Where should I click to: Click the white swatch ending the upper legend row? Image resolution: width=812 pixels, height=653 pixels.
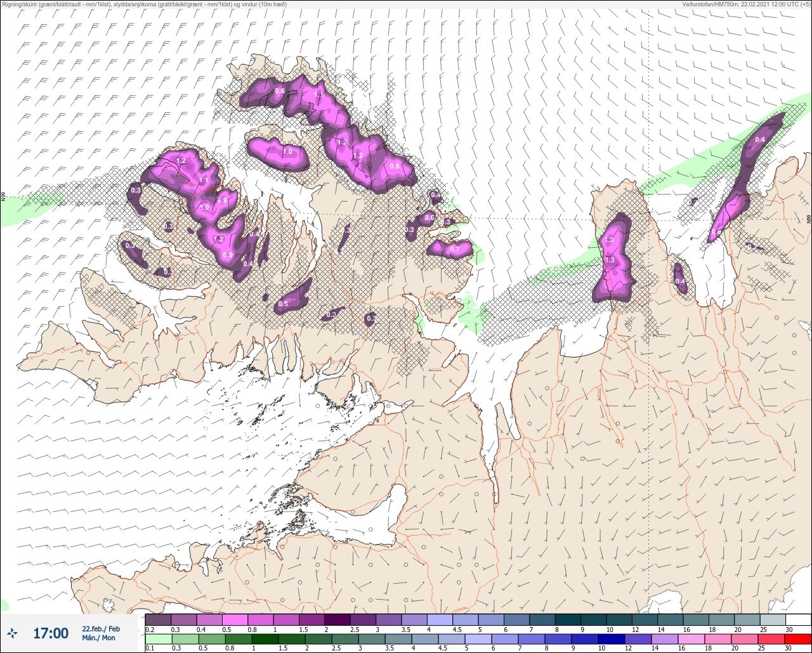point(798,619)
